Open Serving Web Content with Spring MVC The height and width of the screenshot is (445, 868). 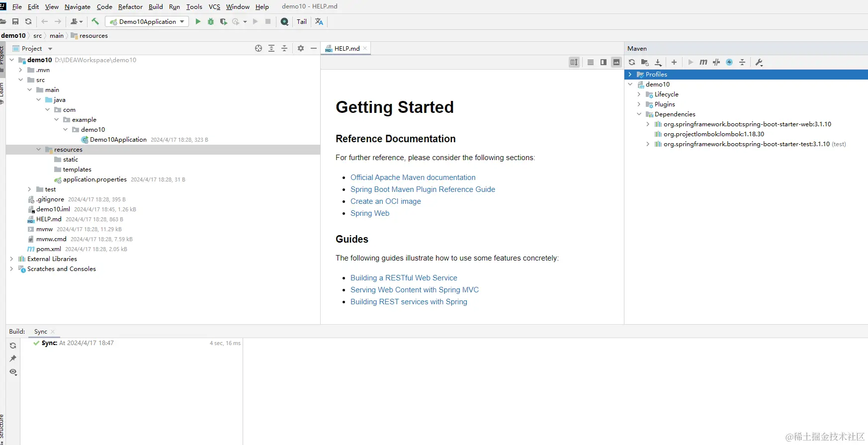[x=415, y=290]
